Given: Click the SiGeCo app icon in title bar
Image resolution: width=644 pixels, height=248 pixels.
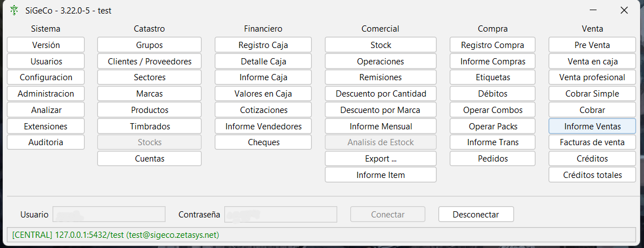Looking at the screenshot, I should [14, 10].
